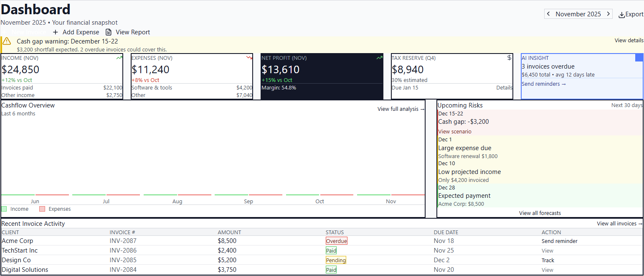The image size is (644, 276).
Task: Click View scenario under the Dec 15-22 risk
Action: [454, 131]
